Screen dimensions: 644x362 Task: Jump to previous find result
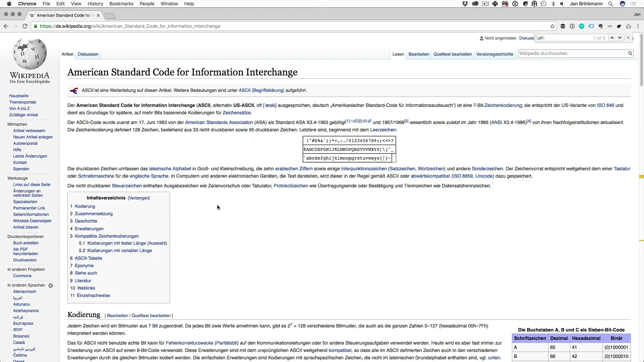click(612, 38)
